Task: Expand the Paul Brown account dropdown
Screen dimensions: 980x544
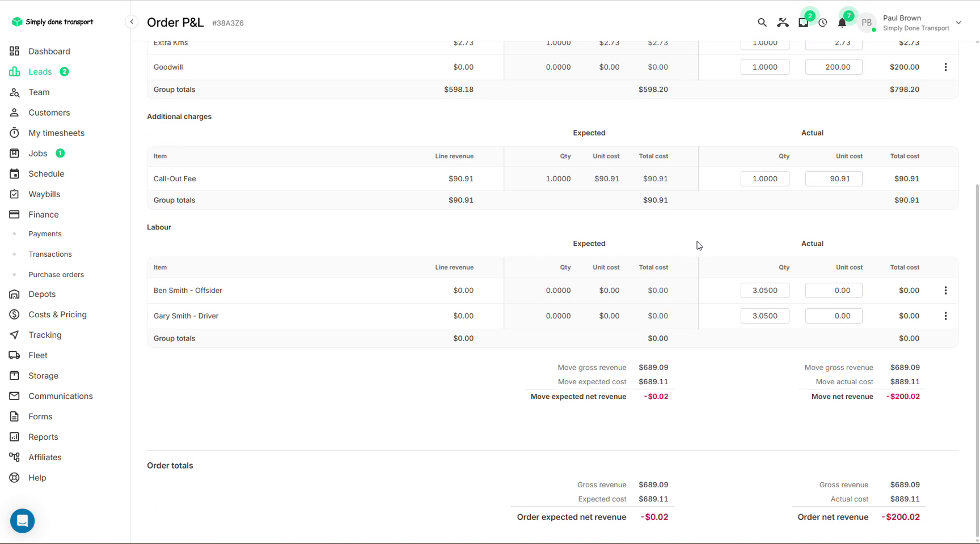Action: 958,23
